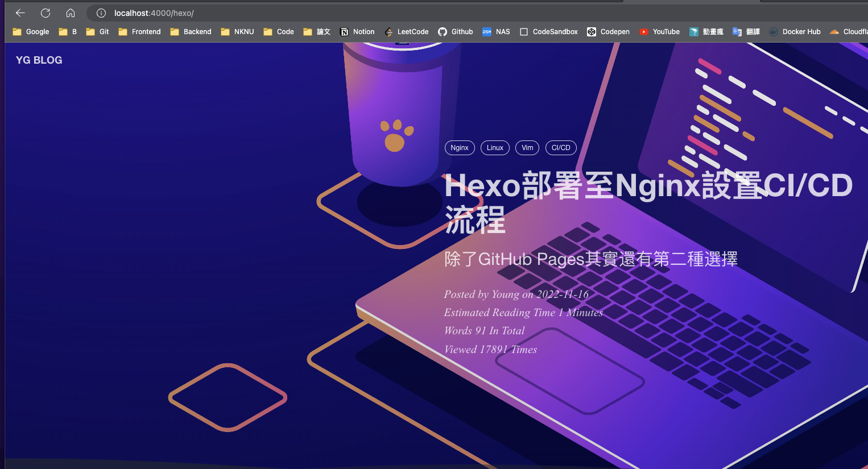The image size is (868, 469).
Task: Select the Linux tag
Action: (x=495, y=147)
